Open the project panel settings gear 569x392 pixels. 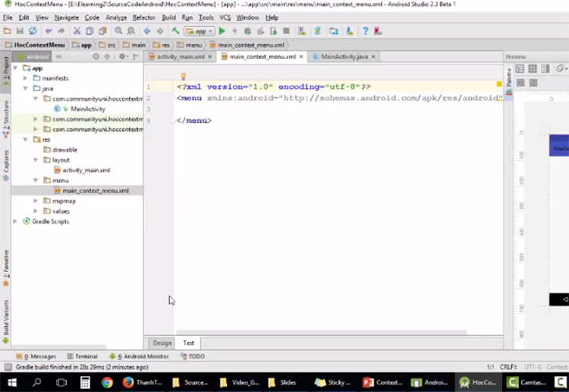tap(121, 57)
